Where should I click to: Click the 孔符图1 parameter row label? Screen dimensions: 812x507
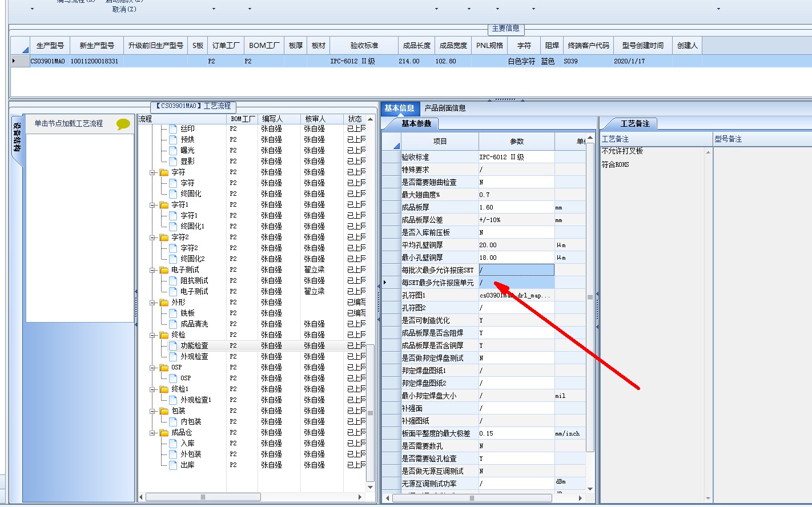tap(440, 295)
